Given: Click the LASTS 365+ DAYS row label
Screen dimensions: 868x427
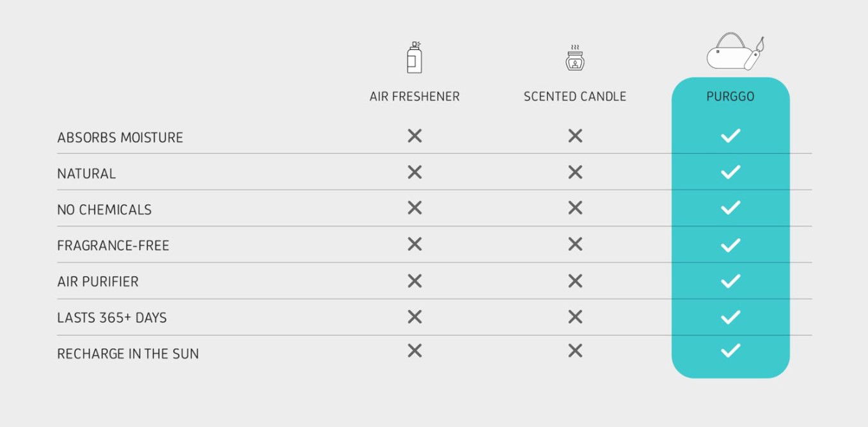Looking at the screenshot, I should [112, 318].
